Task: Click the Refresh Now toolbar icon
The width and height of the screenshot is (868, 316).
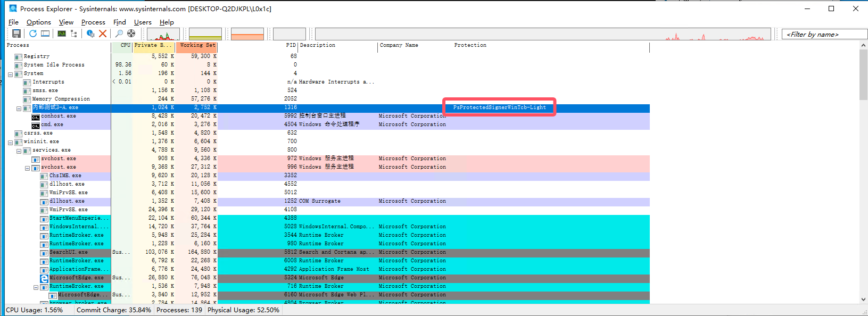Action: point(33,34)
